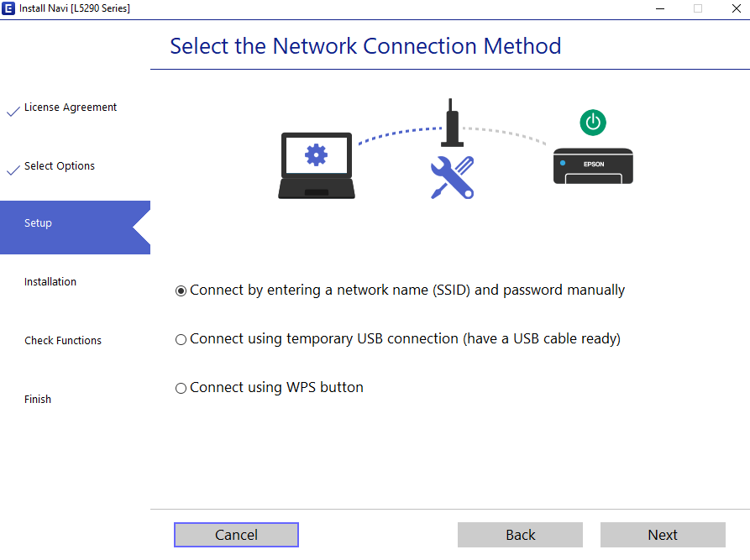The image size is (750, 560).
Task: Click the License Agreement checkmark icon
Action: click(x=13, y=110)
